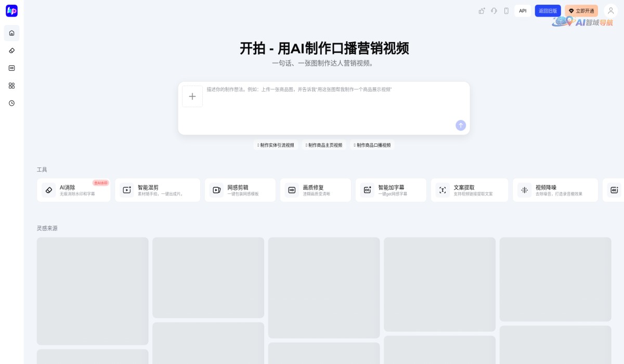Open the AI消除 eraser tool in sidebar
Screen dimensions: 624x364
pyautogui.click(x=11, y=50)
